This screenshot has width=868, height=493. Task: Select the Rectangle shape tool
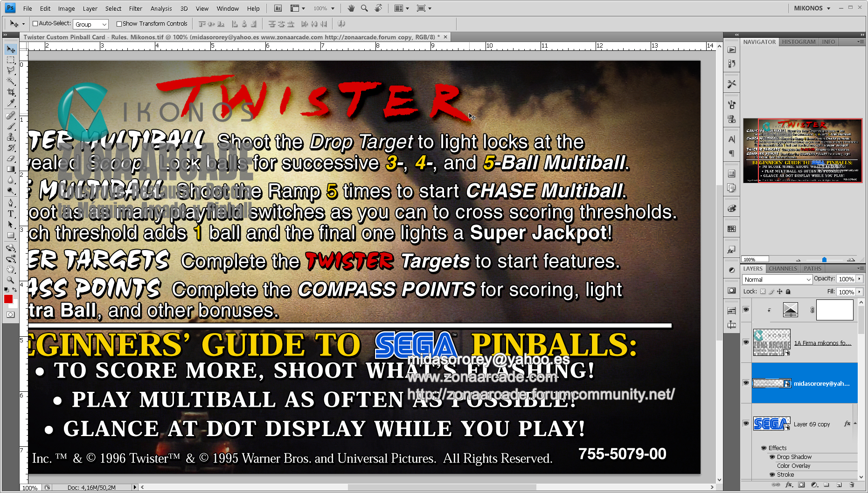11,235
